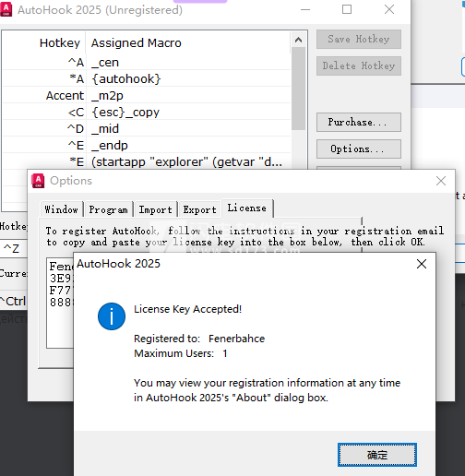Close the Options dialog window
Image resolution: width=465 pixels, height=476 pixels.
point(441,181)
